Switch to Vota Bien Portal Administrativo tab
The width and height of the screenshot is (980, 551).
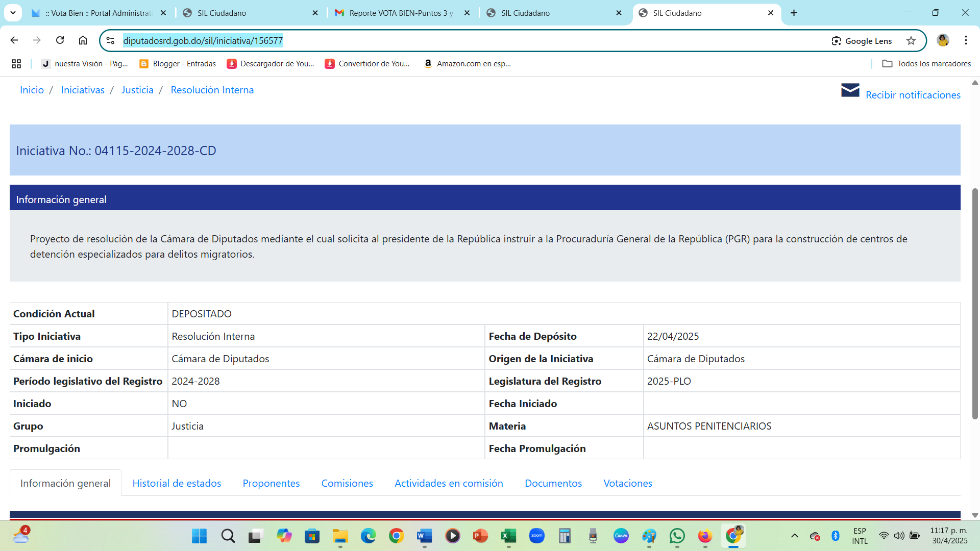100,13
